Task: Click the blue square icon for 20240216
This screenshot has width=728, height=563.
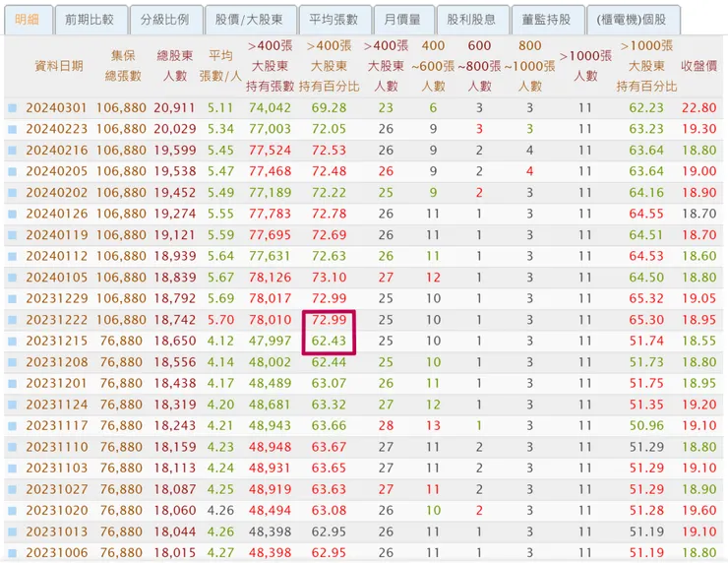Action: [x=13, y=151]
